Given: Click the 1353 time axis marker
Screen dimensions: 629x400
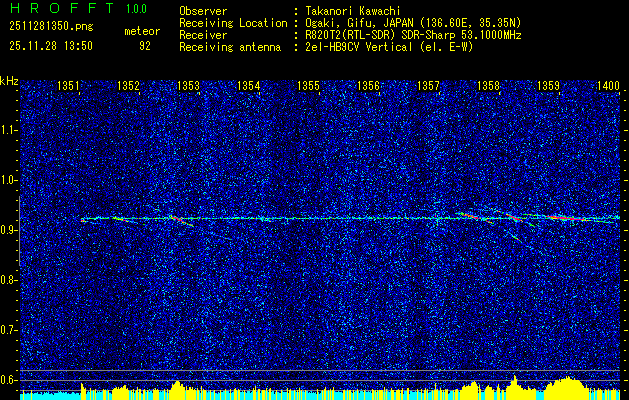Looking at the screenshot, I should pos(189,85).
